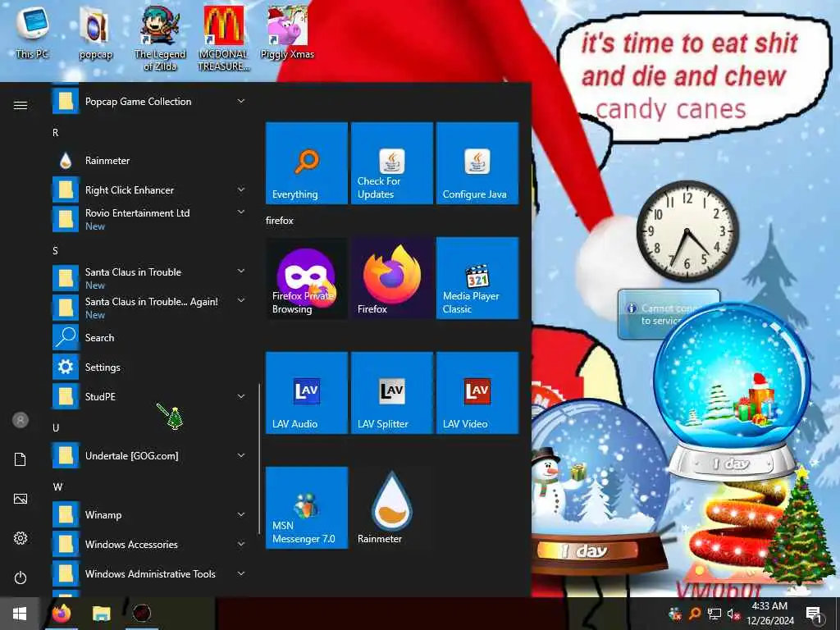The width and height of the screenshot is (840, 630).
Task: Click the analog clock desktop widget
Action: 687,231
